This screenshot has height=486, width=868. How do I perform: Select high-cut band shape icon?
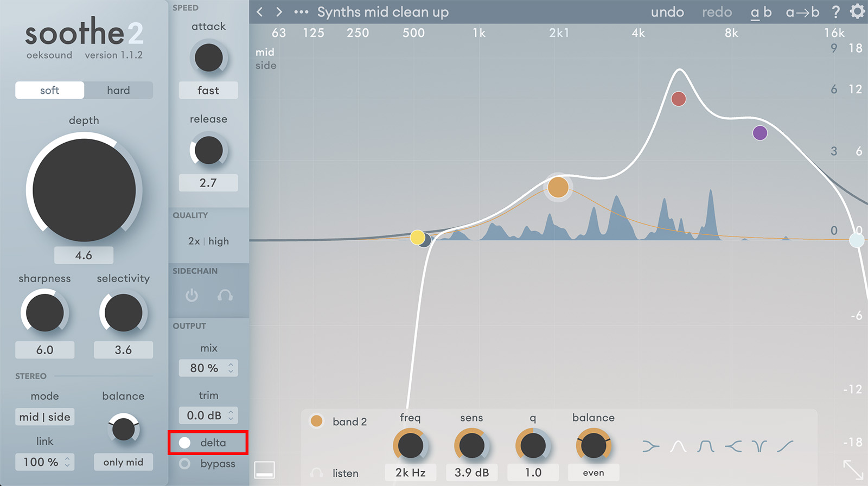click(733, 446)
